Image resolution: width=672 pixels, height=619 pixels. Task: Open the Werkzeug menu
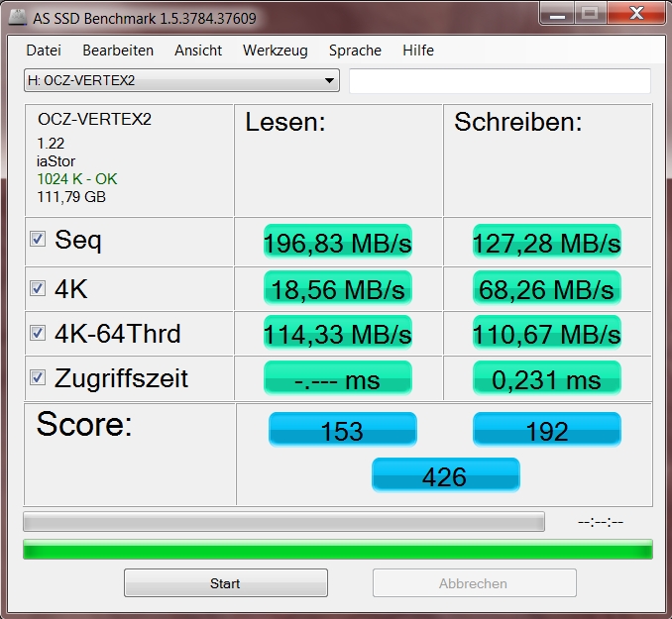pyautogui.click(x=276, y=51)
